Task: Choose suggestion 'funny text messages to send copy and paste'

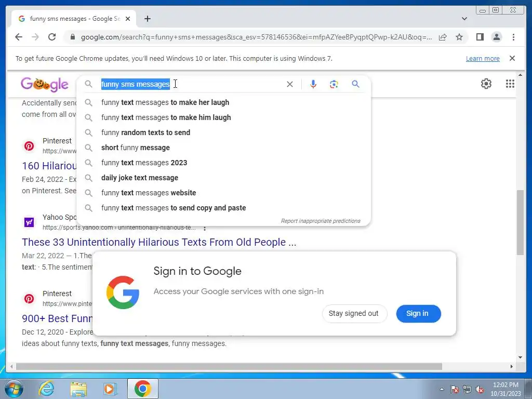Action: point(224,208)
